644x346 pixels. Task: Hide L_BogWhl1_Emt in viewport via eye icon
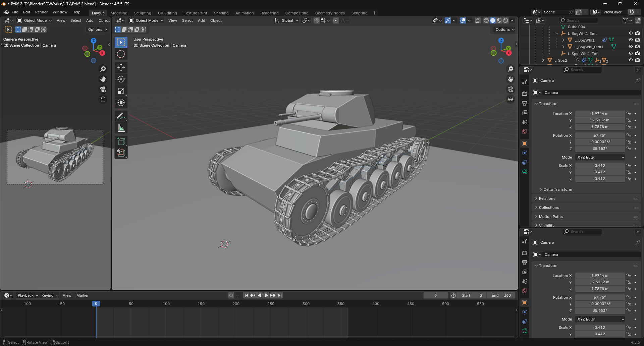pyautogui.click(x=631, y=33)
